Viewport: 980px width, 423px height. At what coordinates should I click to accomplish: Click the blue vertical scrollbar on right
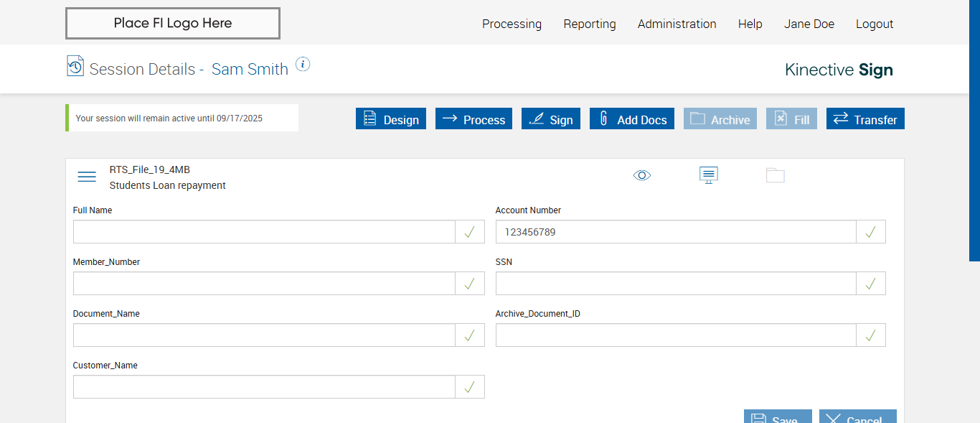point(974,129)
